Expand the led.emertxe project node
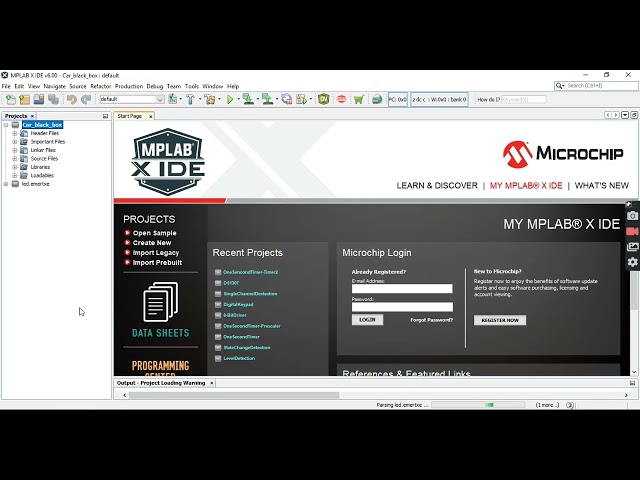Viewport: 640px width, 480px height. (6, 184)
